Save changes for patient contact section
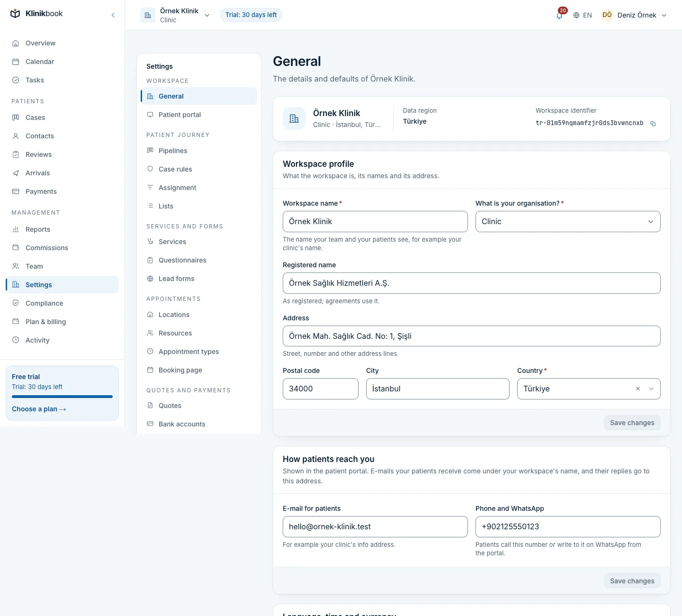Screen dimensions: 682x616 [632, 581]
